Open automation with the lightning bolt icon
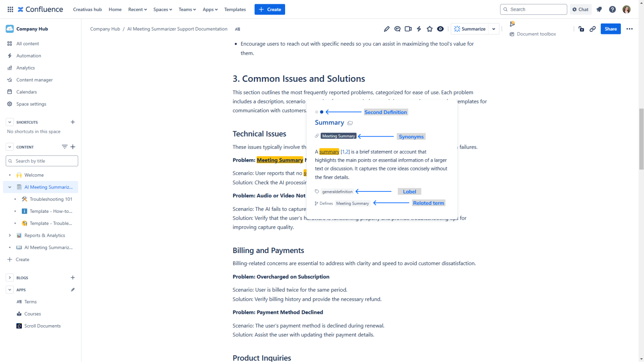 (x=419, y=28)
